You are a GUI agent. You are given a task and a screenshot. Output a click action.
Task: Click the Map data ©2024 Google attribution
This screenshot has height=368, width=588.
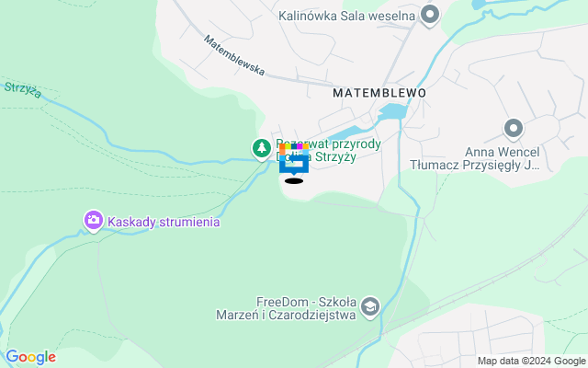531,362
